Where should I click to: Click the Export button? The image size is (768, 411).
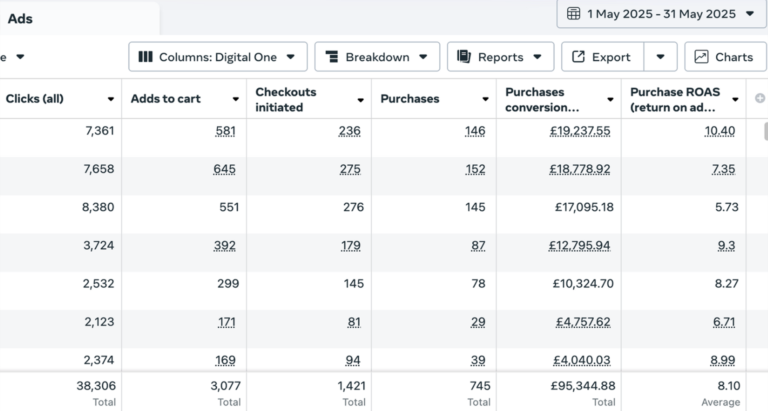602,57
